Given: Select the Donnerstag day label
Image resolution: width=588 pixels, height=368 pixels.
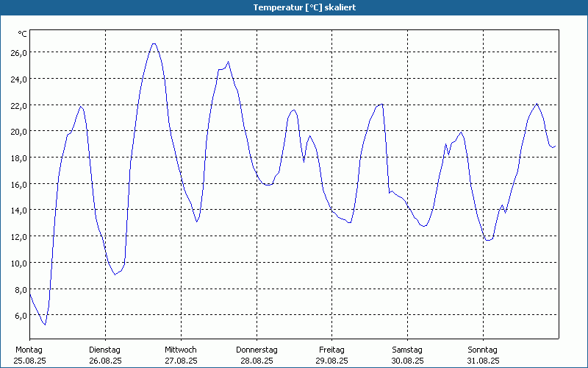Looking at the screenshot, I should (257, 350).
